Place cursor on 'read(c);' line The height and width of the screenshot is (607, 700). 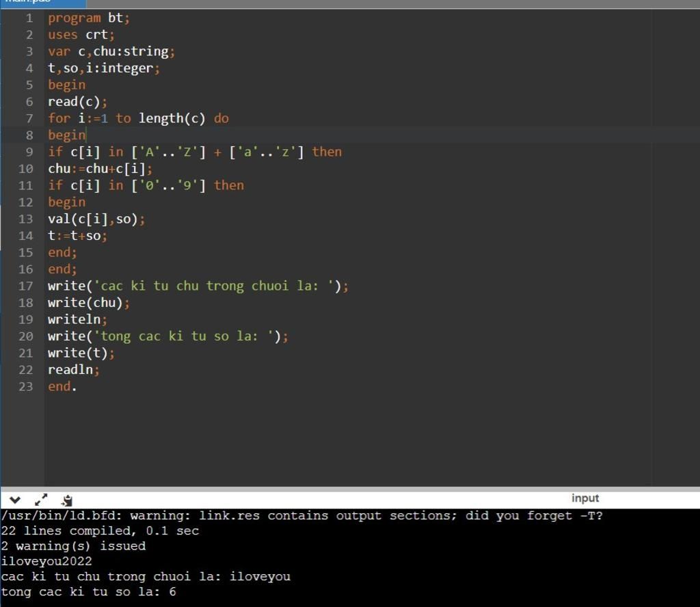[77, 102]
